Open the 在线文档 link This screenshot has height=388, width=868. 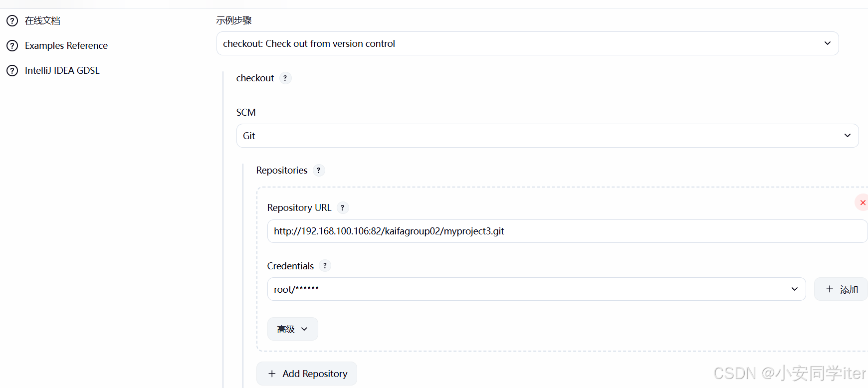(42, 21)
